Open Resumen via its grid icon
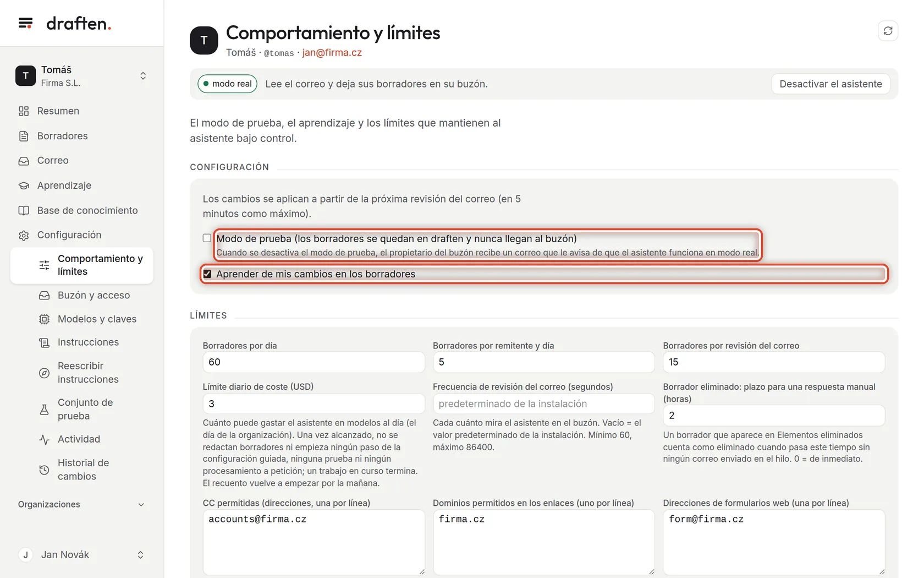 (24, 111)
